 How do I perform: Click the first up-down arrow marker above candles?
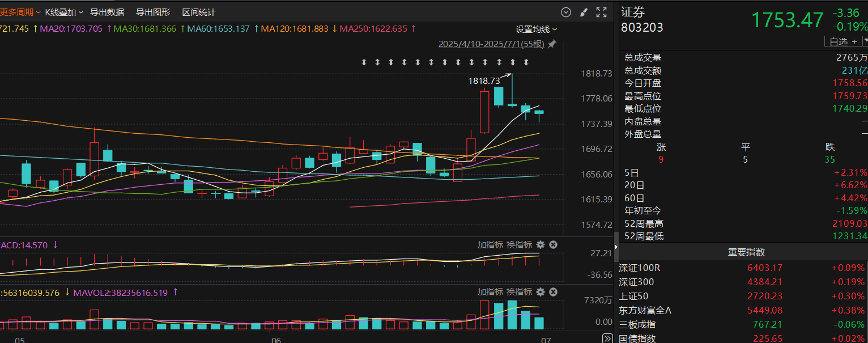[364, 62]
